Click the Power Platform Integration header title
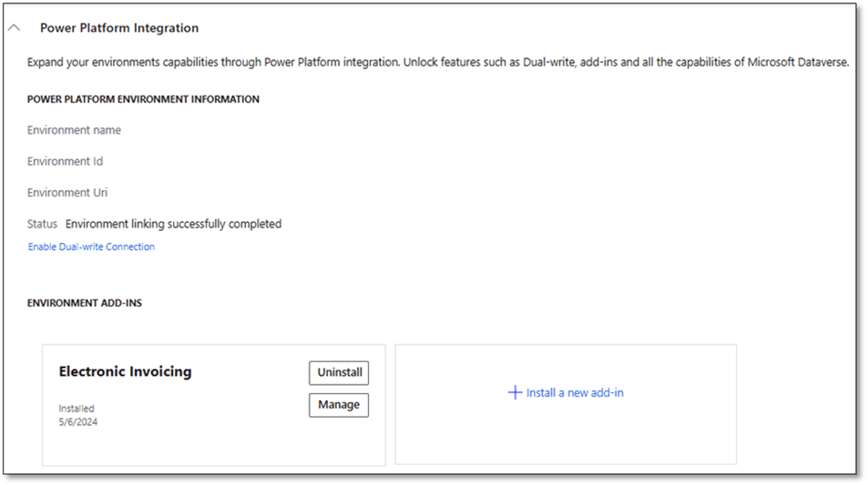The width and height of the screenshot is (868, 485). (119, 28)
